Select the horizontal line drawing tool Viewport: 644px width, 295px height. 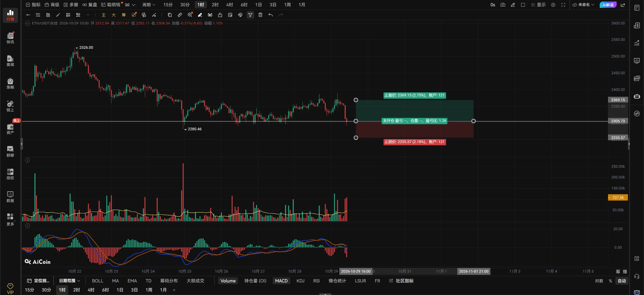click(28, 15)
